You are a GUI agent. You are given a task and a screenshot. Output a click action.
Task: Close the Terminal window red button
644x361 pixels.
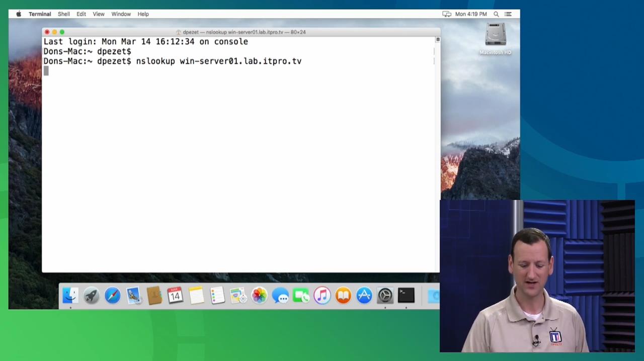[x=47, y=32]
